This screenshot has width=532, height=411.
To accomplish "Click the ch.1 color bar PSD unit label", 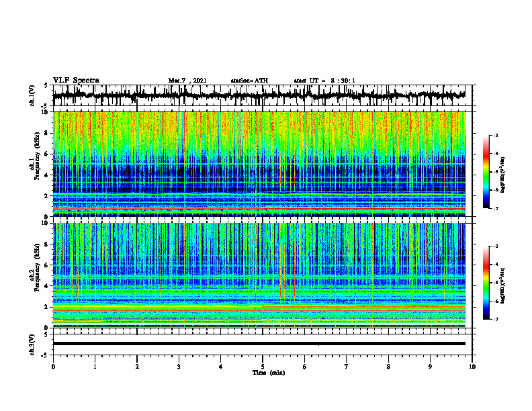I will pyautogui.click(x=503, y=175).
